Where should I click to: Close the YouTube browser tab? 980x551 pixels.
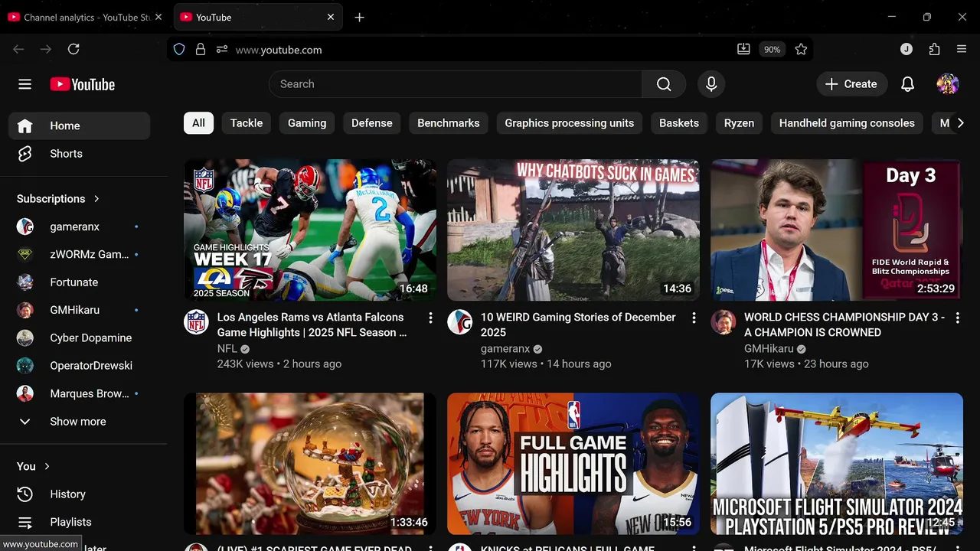pos(331,17)
